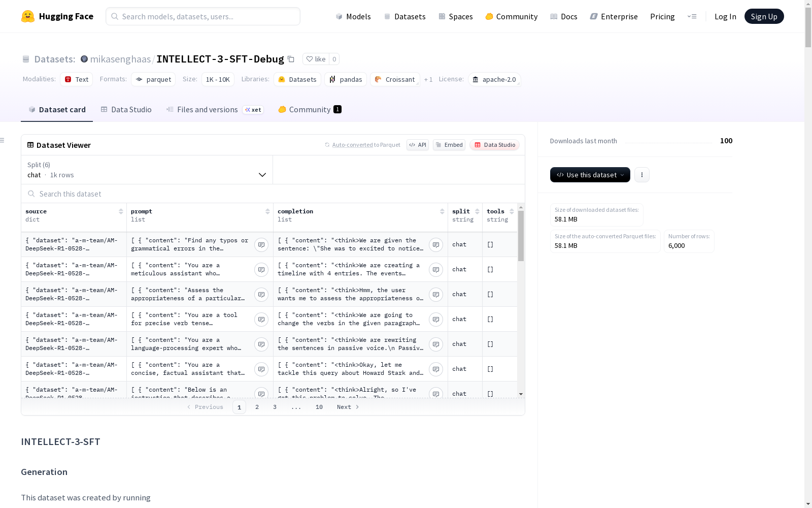Image resolution: width=812 pixels, height=508 pixels.
Task: Click the pandas library tag
Action: click(x=346, y=79)
